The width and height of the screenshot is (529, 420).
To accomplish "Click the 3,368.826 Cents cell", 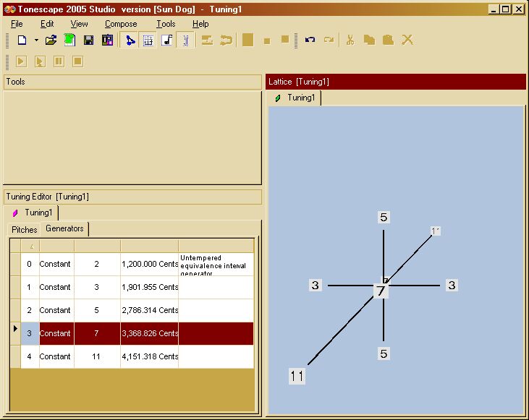I will pyautogui.click(x=150, y=333).
